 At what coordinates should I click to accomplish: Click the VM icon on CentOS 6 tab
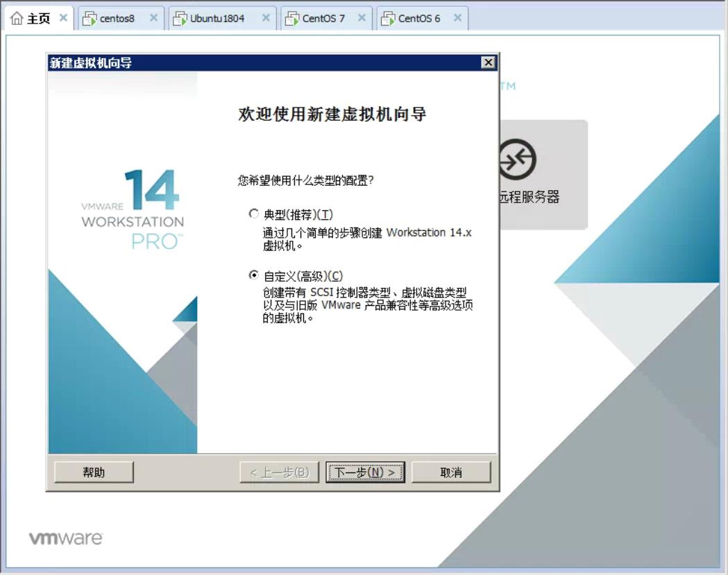pyautogui.click(x=388, y=19)
